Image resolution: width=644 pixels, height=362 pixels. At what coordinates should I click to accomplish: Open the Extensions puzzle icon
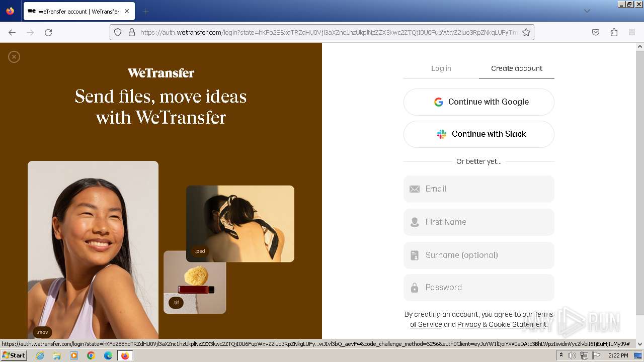click(614, 32)
